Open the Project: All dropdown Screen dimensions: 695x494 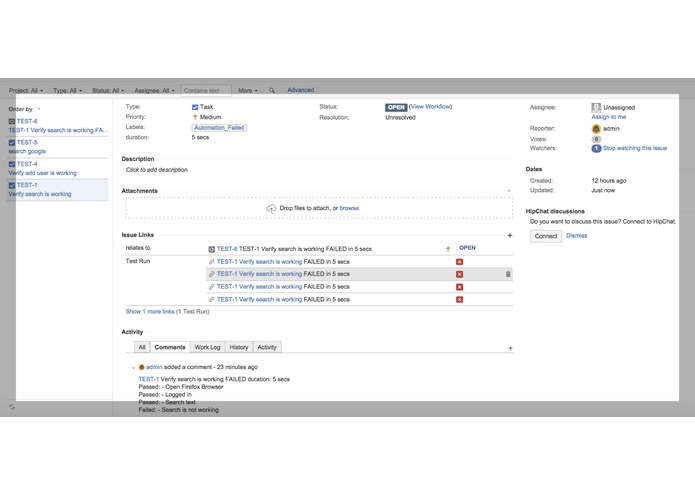[x=26, y=90]
